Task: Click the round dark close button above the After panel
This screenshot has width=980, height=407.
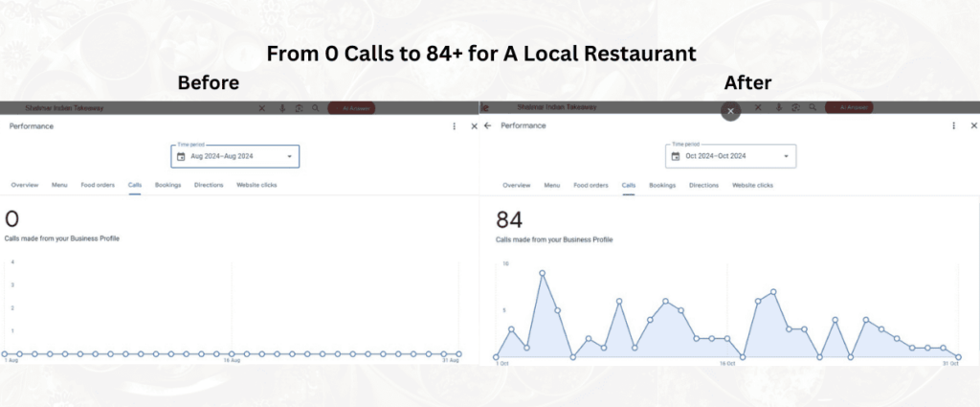Action: tap(730, 111)
